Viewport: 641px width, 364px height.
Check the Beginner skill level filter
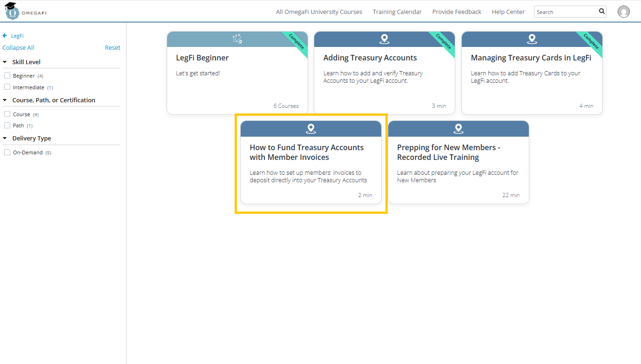click(x=7, y=75)
